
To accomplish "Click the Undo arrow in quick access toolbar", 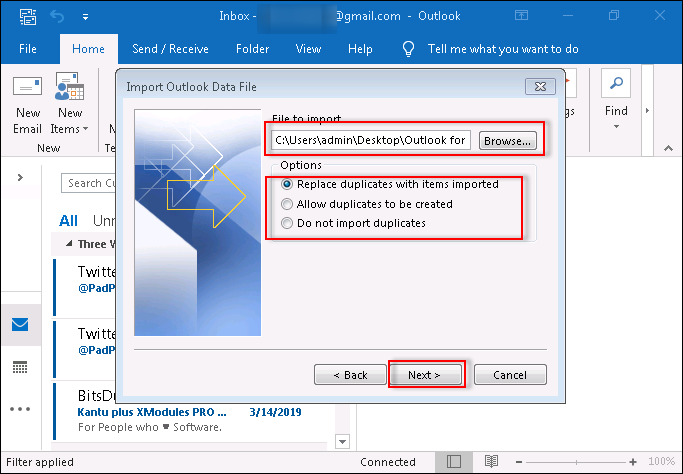I will (57, 17).
